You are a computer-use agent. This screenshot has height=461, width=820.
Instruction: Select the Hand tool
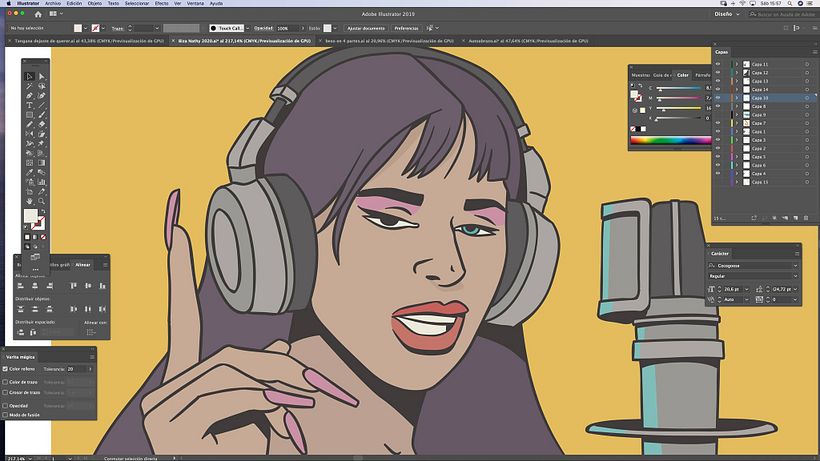(x=29, y=201)
